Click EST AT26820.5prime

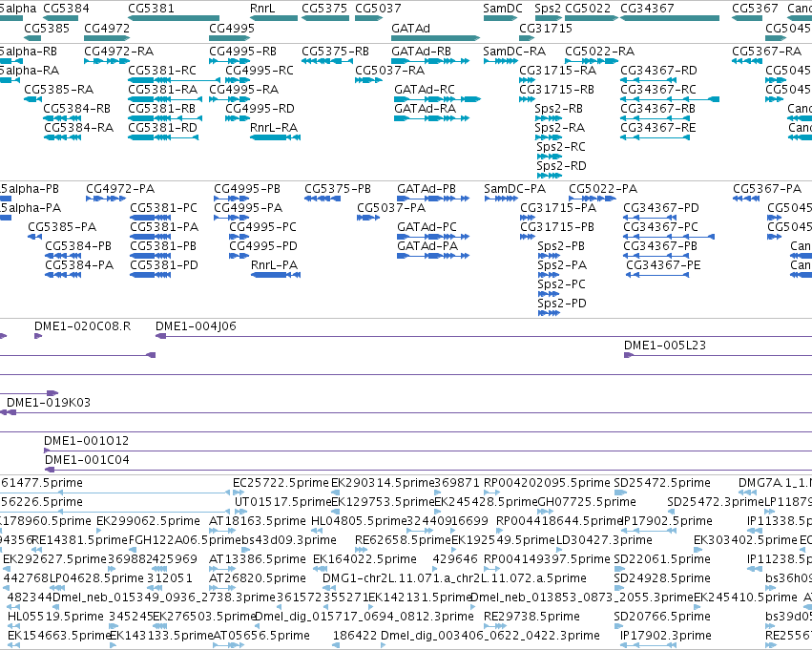(x=258, y=578)
